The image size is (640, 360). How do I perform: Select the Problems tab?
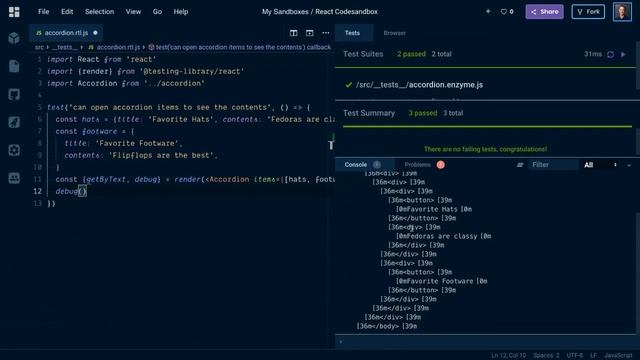pos(417,165)
